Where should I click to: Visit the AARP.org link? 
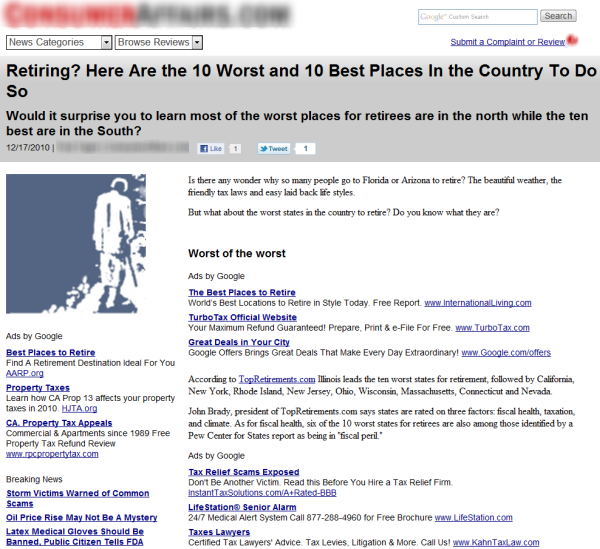pos(24,373)
